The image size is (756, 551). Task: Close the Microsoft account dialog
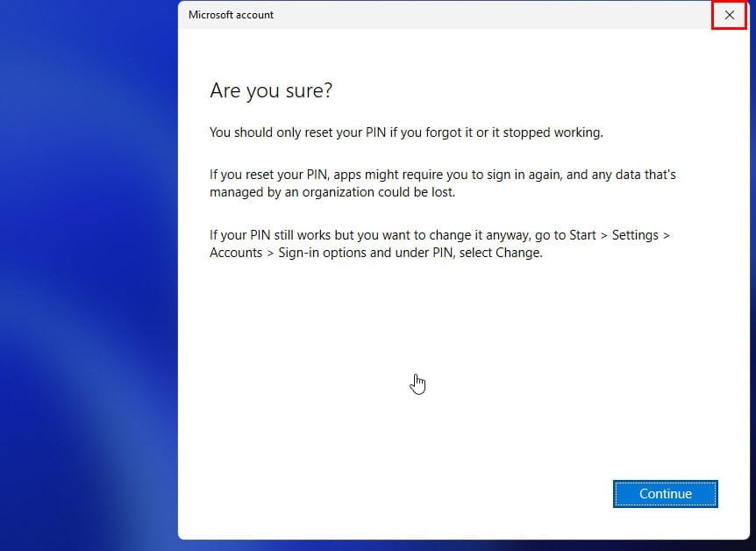[x=729, y=15]
